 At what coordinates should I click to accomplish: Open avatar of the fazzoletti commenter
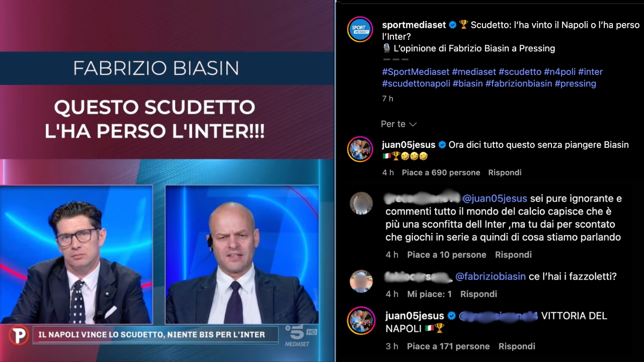click(361, 282)
